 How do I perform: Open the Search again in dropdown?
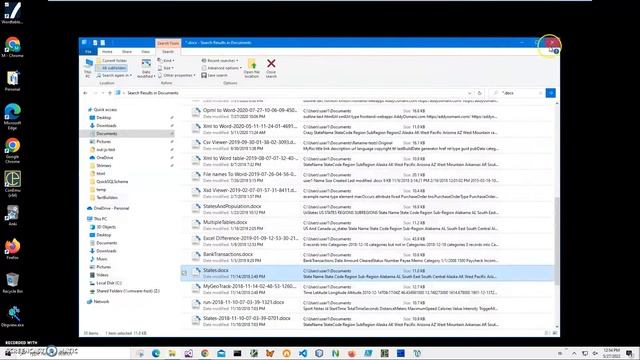point(114,76)
